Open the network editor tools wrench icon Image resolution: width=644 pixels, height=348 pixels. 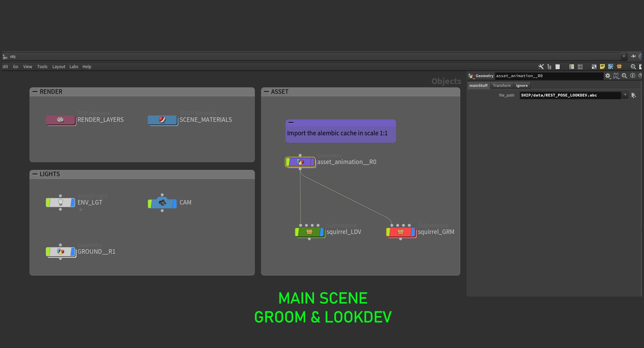pyautogui.click(x=541, y=67)
